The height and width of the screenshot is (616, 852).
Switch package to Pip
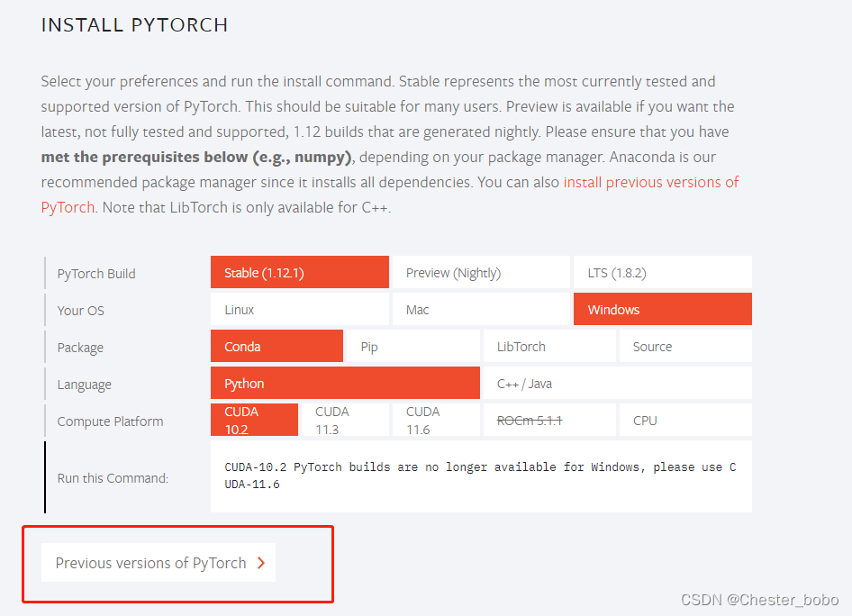[x=412, y=347]
